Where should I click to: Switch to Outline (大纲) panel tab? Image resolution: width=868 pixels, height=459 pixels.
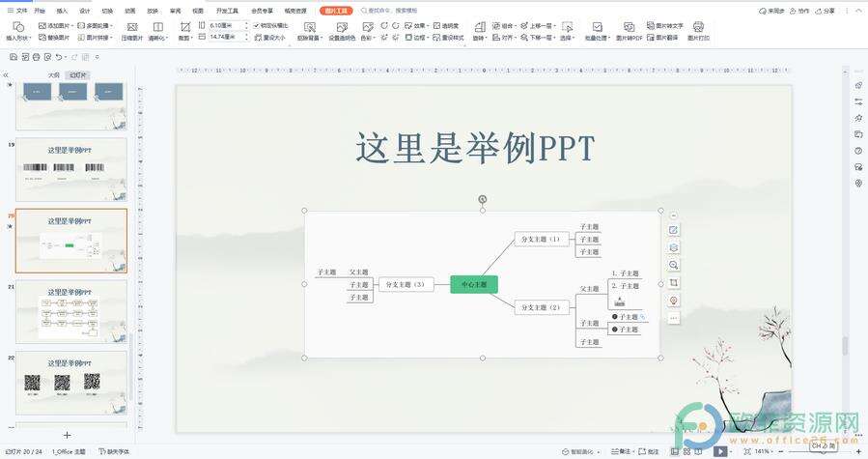tap(54, 74)
